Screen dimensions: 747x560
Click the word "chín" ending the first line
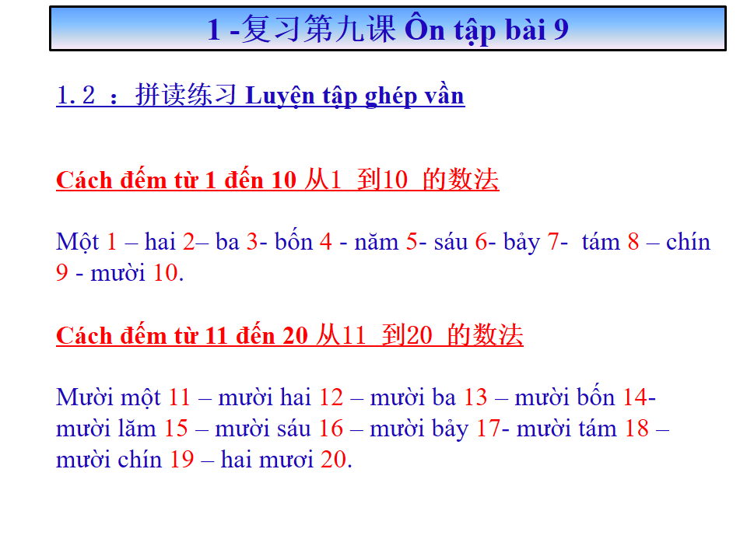(x=689, y=242)
